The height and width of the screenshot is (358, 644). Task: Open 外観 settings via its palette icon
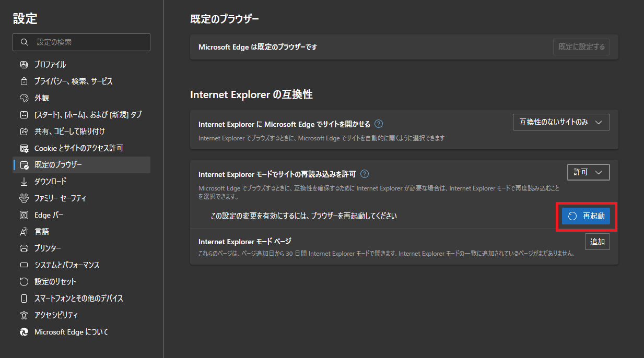tap(24, 98)
